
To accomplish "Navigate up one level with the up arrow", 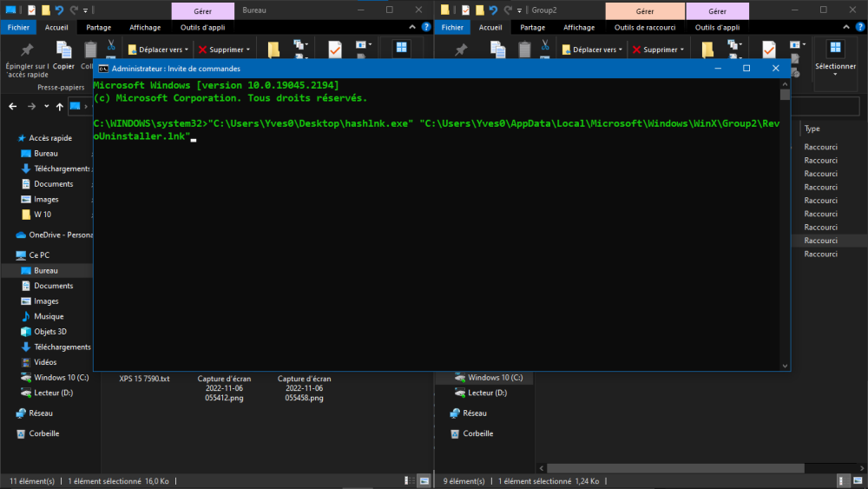I will (59, 106).
